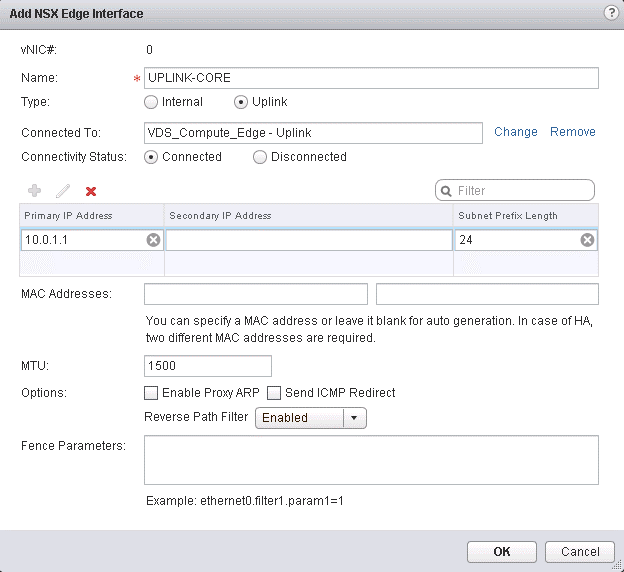Clear the Primary IP Address 10.0.1.1 field
Screen dimensions: 624x572
[153, 240]
